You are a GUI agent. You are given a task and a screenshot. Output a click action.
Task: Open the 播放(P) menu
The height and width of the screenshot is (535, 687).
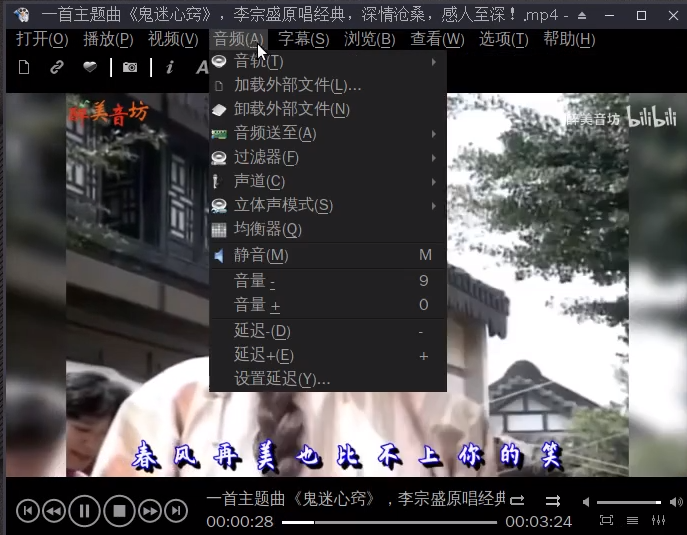coord(108,39)
